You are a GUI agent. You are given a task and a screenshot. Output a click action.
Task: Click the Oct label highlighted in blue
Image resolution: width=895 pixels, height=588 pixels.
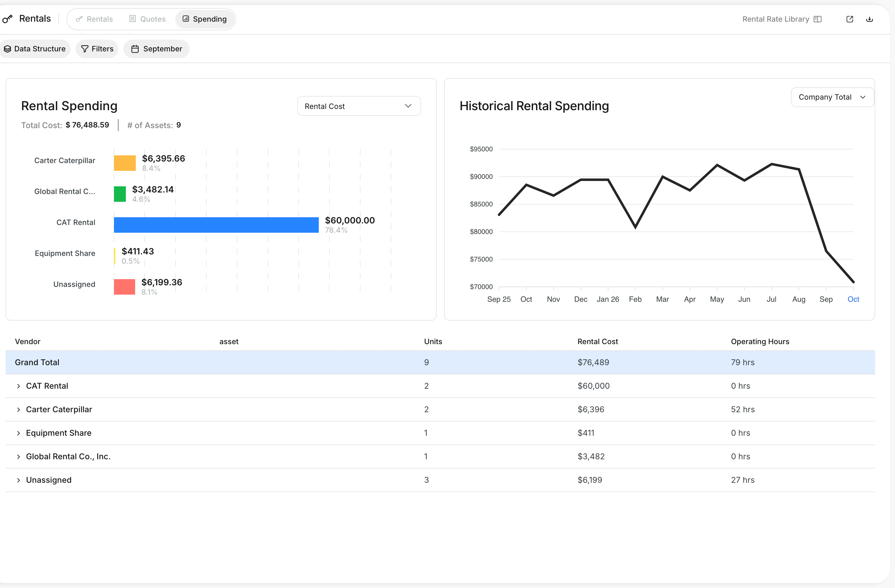[x=853, y=299]
